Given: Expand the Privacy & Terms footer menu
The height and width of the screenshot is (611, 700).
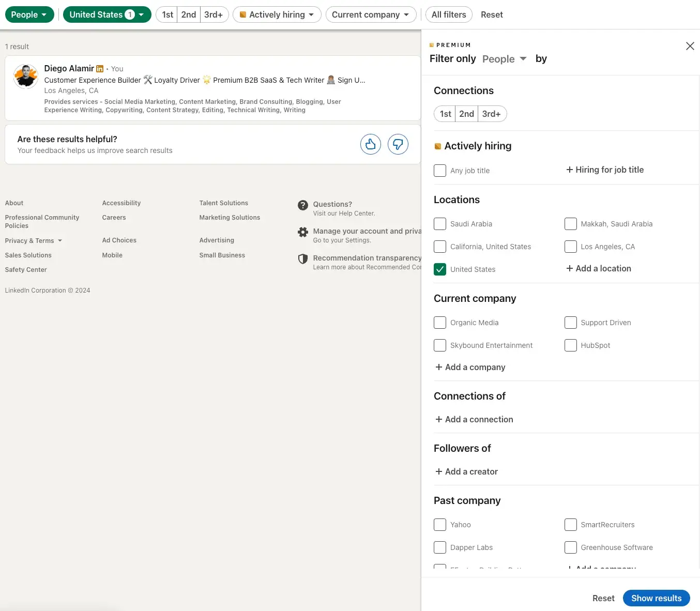Looking at the screenshot, I should coord(34,241).
